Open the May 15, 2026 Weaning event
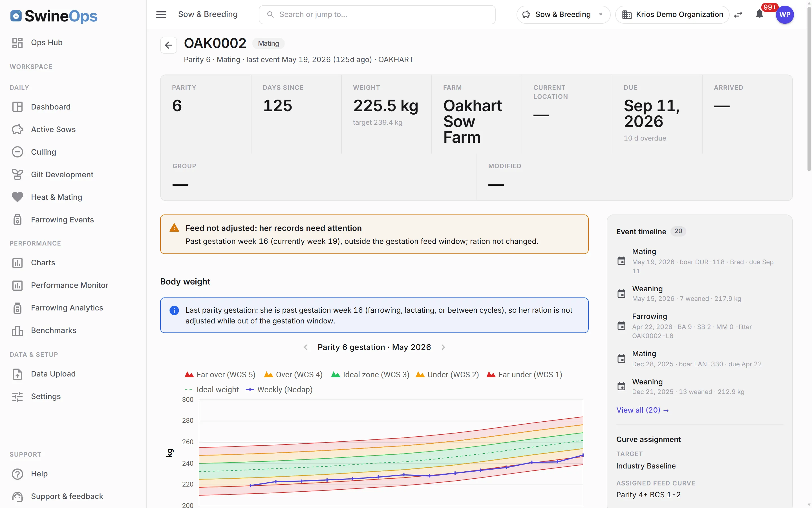812x508 pixels. pyautogui.click(x=700, y=293)
